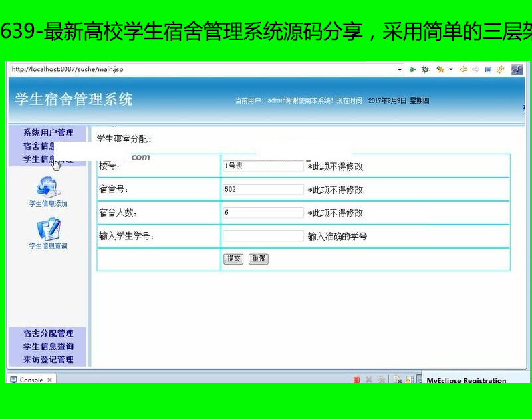Viewport: 532px width, 419px height.
Task: Click the 楼号 field showing 1号楼
Action: 263,166
